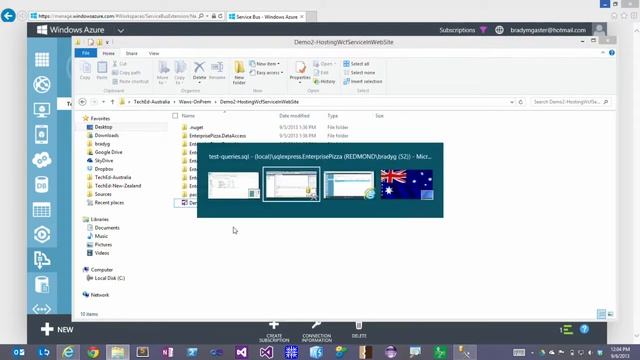Switch to large icons view toggle
This screenshot has height=360, width=640.
tap(610, 314)
